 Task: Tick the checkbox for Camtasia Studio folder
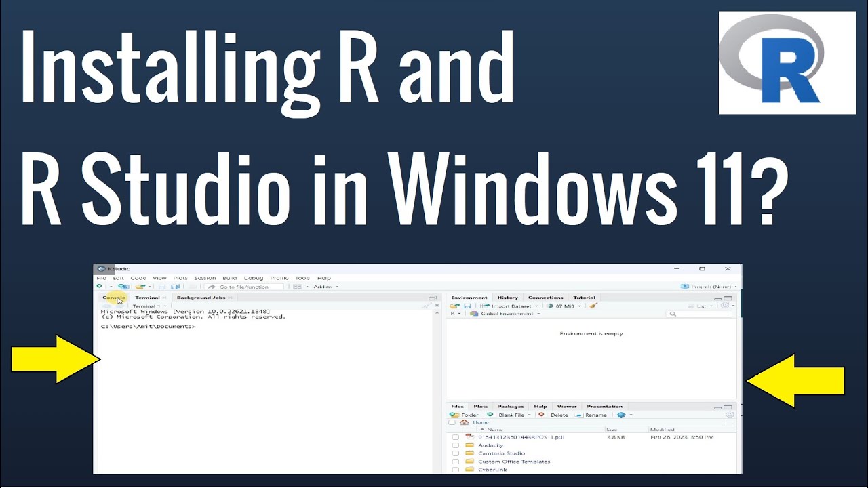pyautogui.click(x=456, y=453)
